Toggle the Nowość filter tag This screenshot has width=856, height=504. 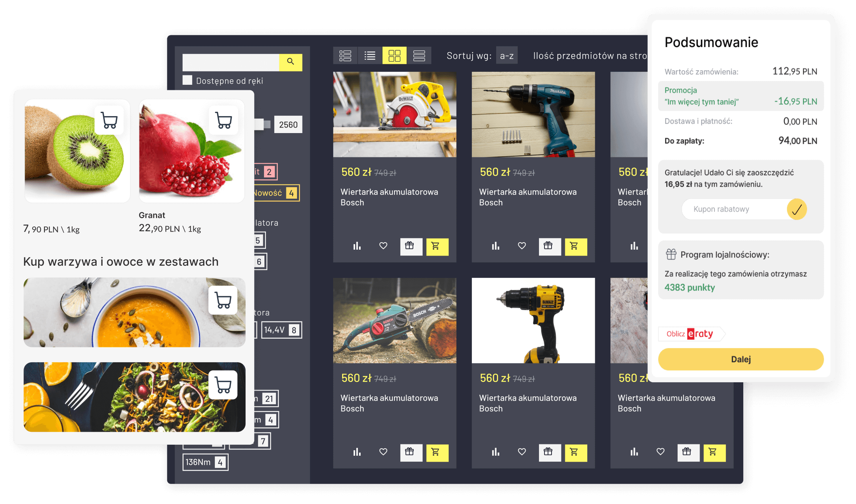[276, 193]
